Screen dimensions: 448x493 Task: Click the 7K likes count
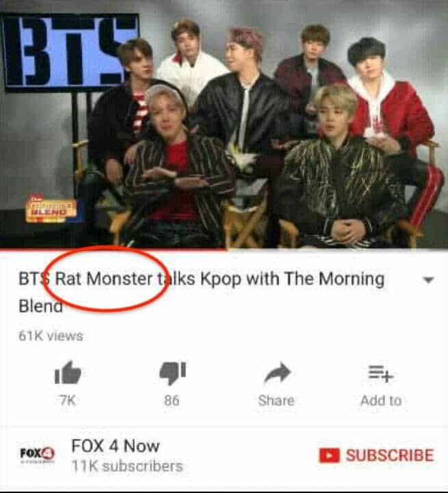[68, 401]
